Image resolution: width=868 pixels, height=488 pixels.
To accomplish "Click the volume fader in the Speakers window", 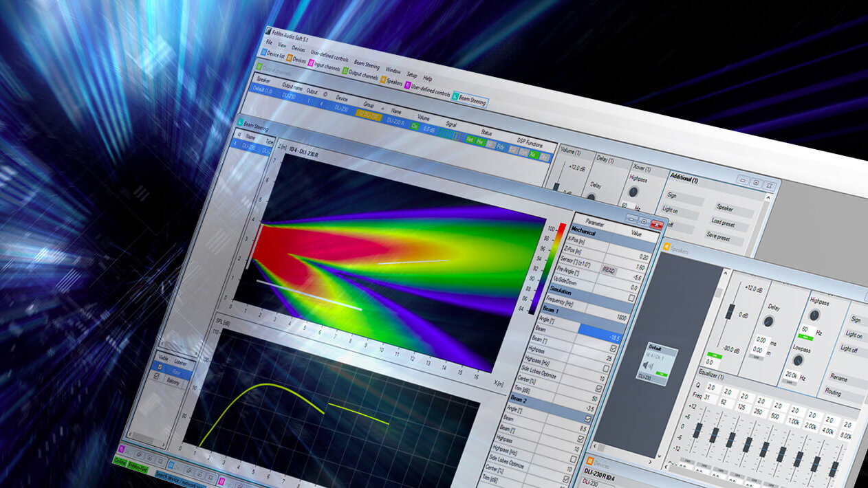I will coord(730,311).
